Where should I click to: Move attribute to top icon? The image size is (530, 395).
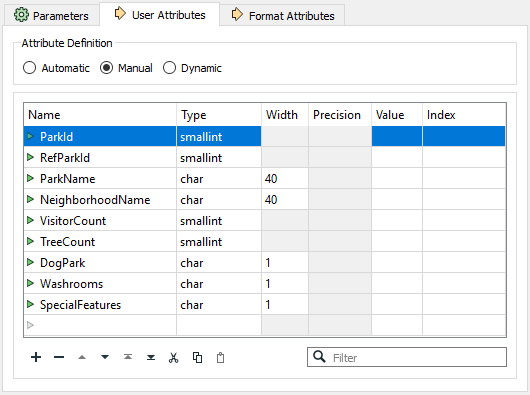point(128,357)
